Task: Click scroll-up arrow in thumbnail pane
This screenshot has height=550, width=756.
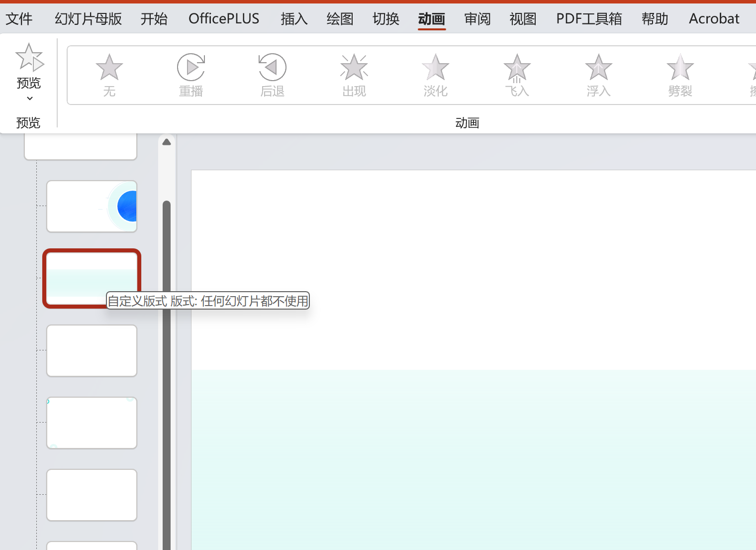Action: [167, 142]
